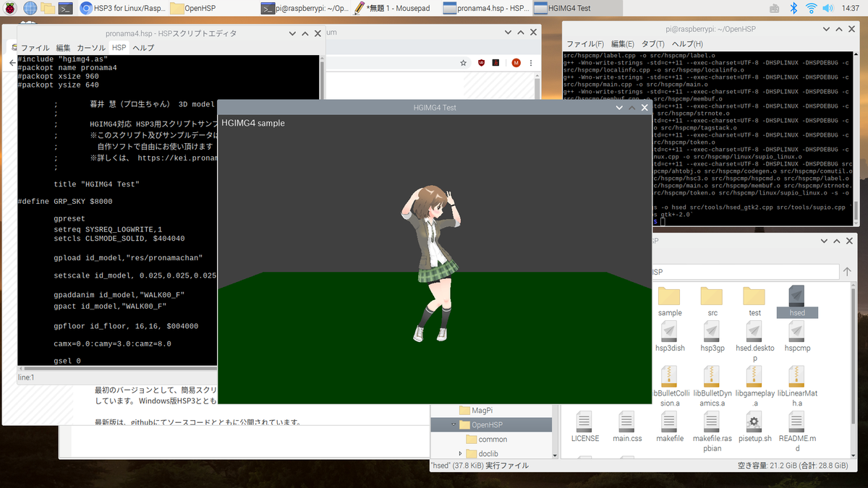Click the clock showing 14:37

(851, 9)
